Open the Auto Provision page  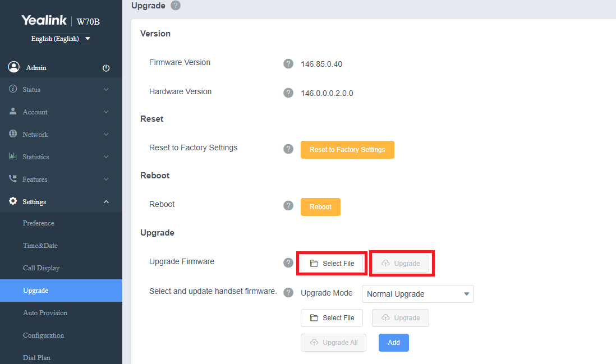pyautogui.click(x=45, y=313)
